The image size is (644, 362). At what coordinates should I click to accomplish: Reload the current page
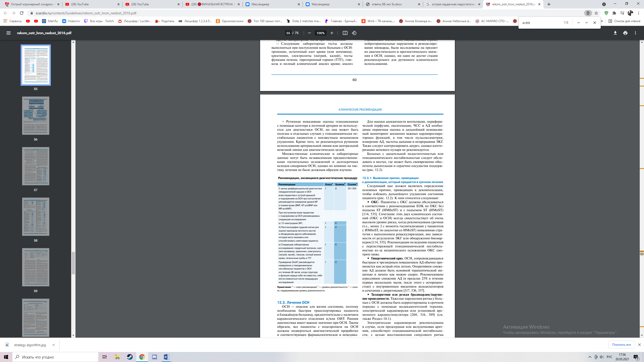tap(22, 13)
